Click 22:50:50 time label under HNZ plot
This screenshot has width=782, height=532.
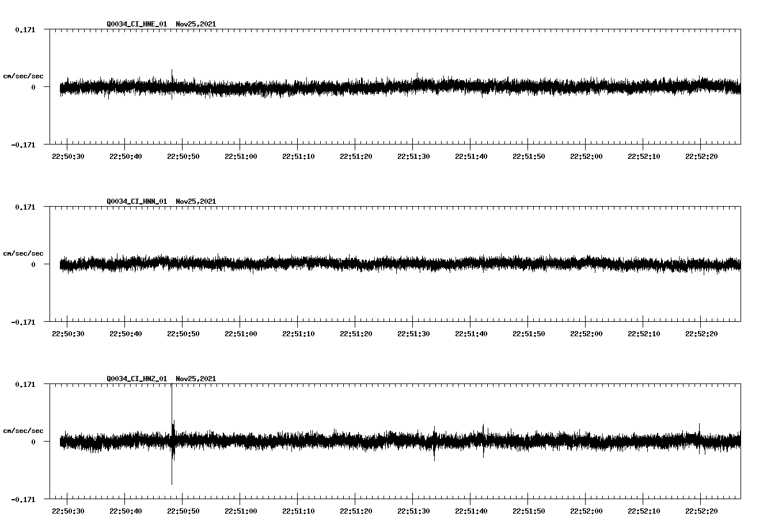pos(183,511)
